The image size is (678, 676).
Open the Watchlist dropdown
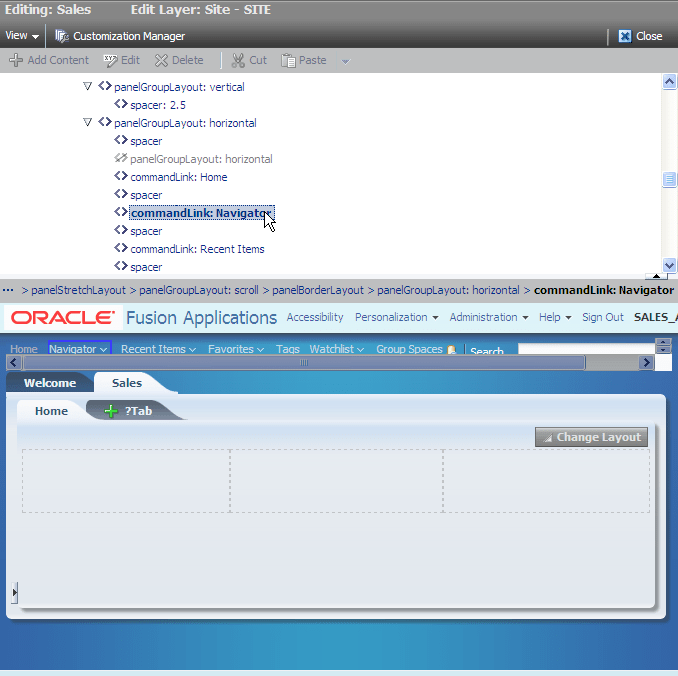pos(336,349)
